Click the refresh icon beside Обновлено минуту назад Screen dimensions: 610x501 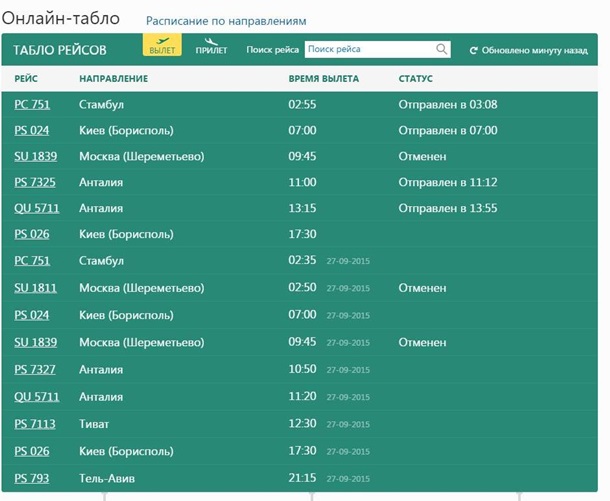[x=473, y=49]
